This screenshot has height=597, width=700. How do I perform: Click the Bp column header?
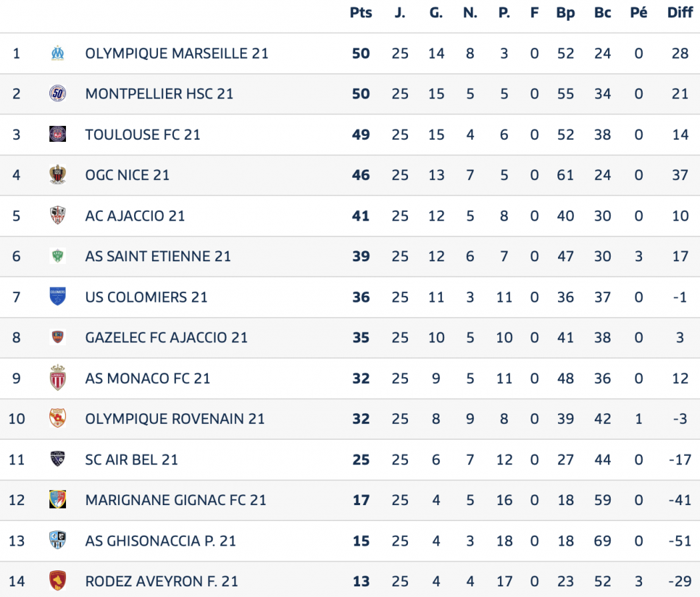tap(565, 13)
